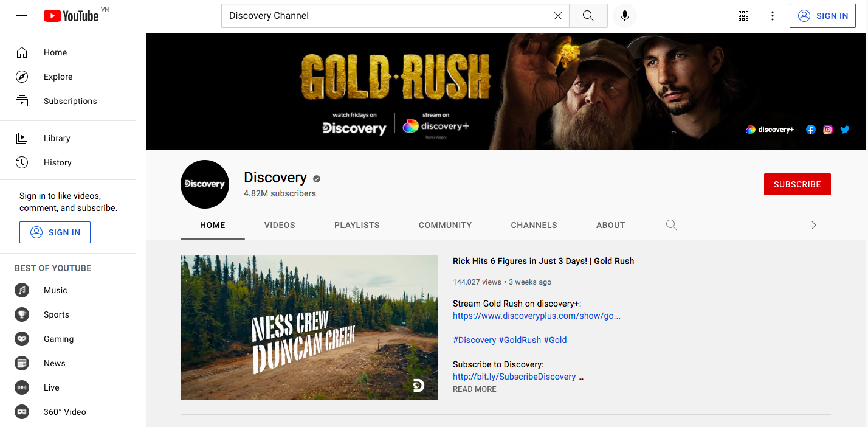Click the YouTube logo
Viewport: 868px width, 427px height.
pos(71,16)
